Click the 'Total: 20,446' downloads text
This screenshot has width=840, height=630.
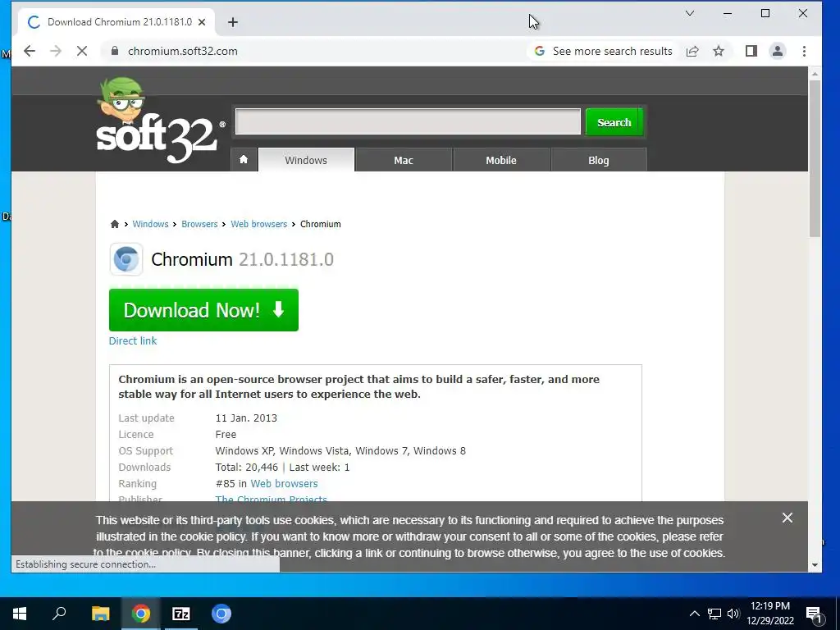[246, 467]
